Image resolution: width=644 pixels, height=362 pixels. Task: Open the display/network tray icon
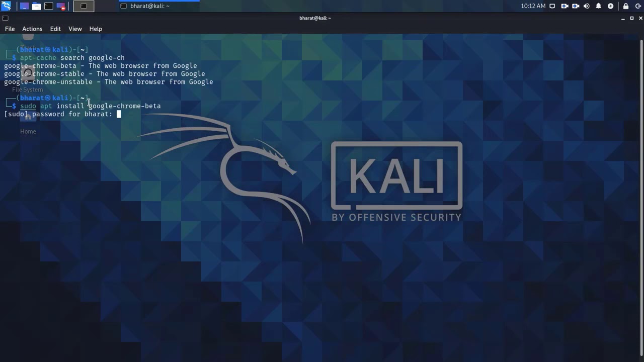pyautogui.click(x=552, y=6)
